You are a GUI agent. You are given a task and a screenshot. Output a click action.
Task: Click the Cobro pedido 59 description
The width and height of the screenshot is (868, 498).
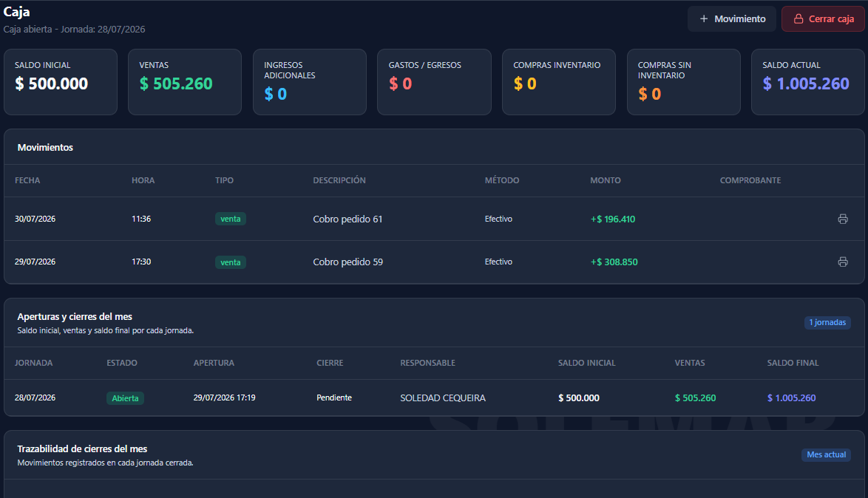[x=347, y=262]
